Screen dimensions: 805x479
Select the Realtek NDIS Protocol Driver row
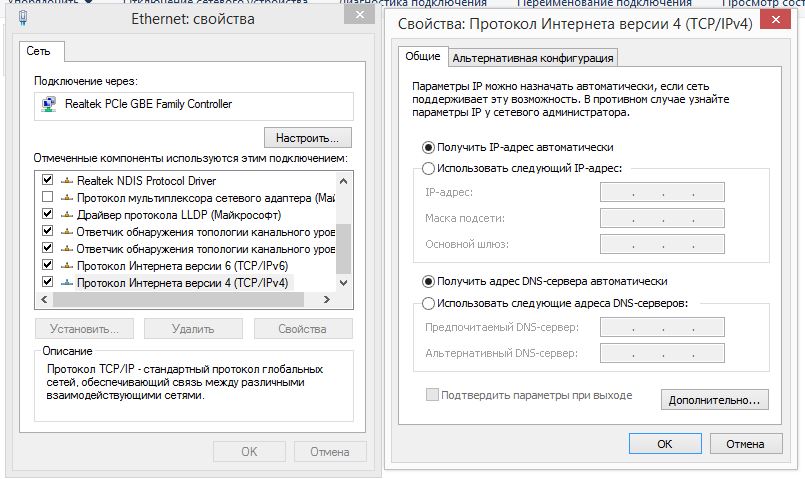click(x=186, y=181)
